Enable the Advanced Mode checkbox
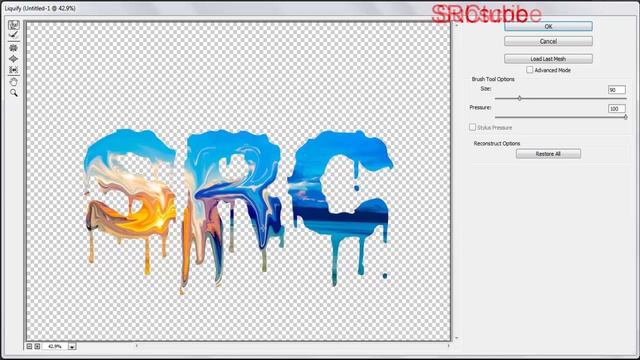Image resolution: width=640 pixels, height=360 pixels. click(x=529, y=70)
